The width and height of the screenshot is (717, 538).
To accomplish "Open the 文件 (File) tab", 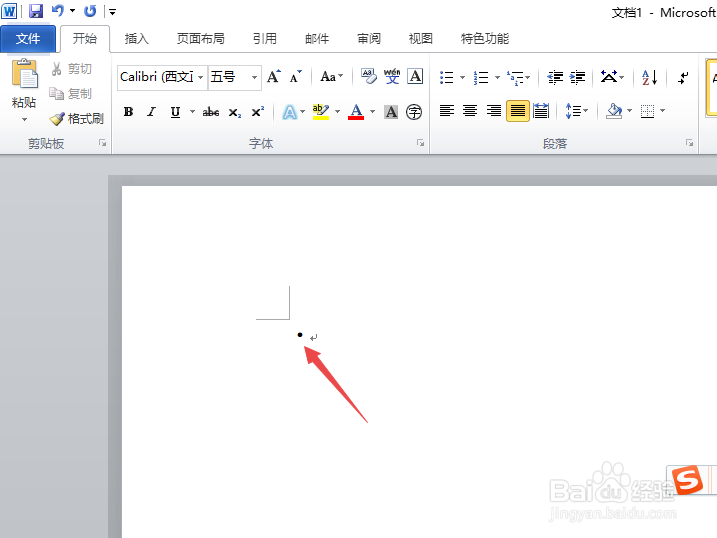I will click(x=28, y=39).
